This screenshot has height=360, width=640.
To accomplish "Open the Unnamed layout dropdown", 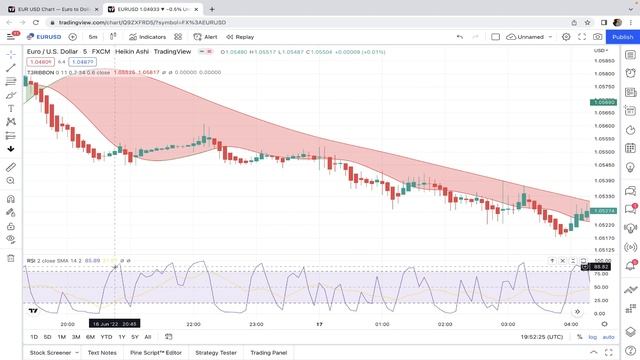I will point(529,37).
